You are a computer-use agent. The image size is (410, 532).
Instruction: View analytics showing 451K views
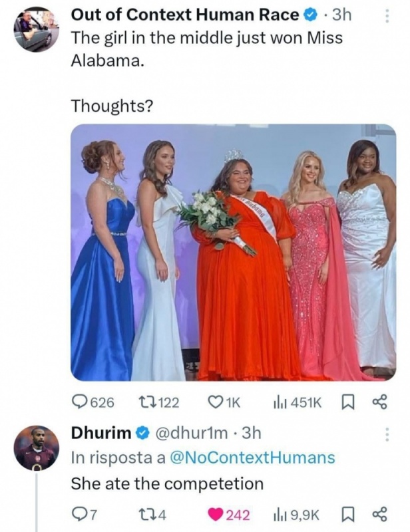296,403
